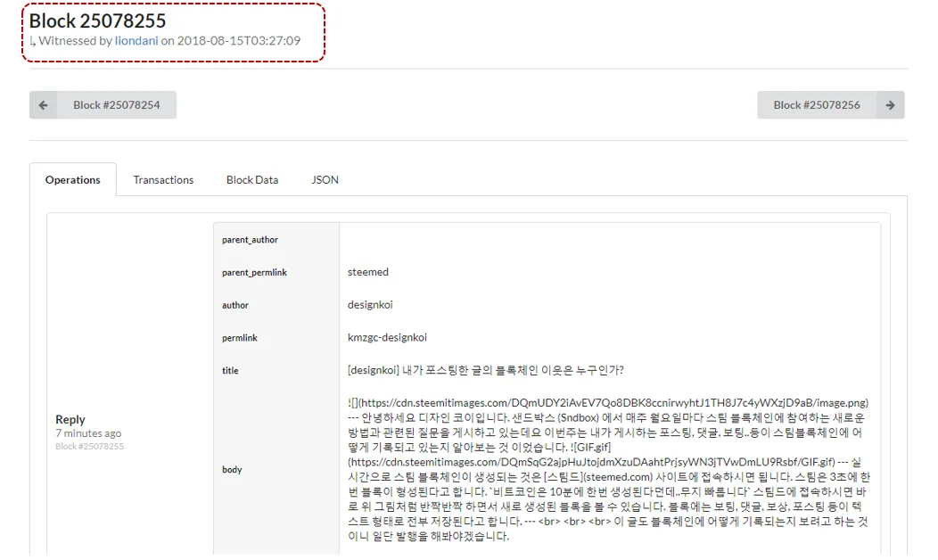Switch to the Transactions tab
Image resolution: width=938 pixels, height=560 pixels.
pos(163,179)
